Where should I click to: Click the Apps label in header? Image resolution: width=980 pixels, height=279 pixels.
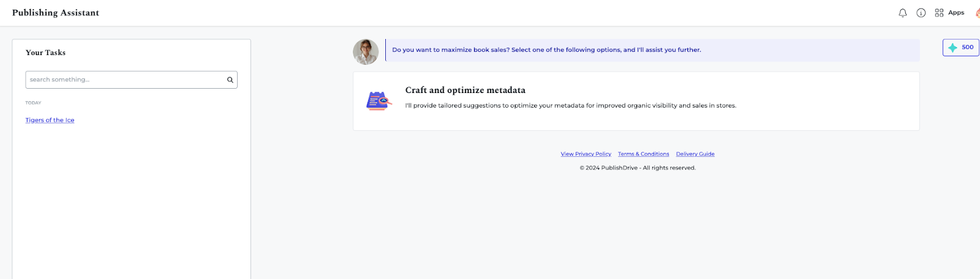[956, 13]
